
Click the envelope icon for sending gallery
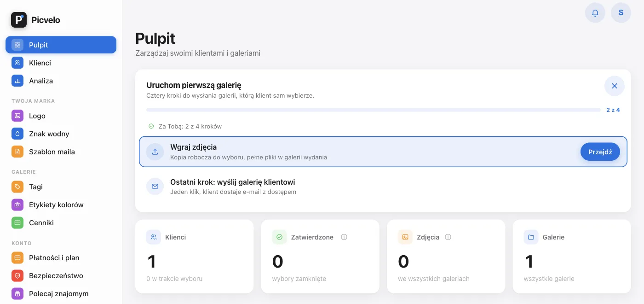coord(155,187)
